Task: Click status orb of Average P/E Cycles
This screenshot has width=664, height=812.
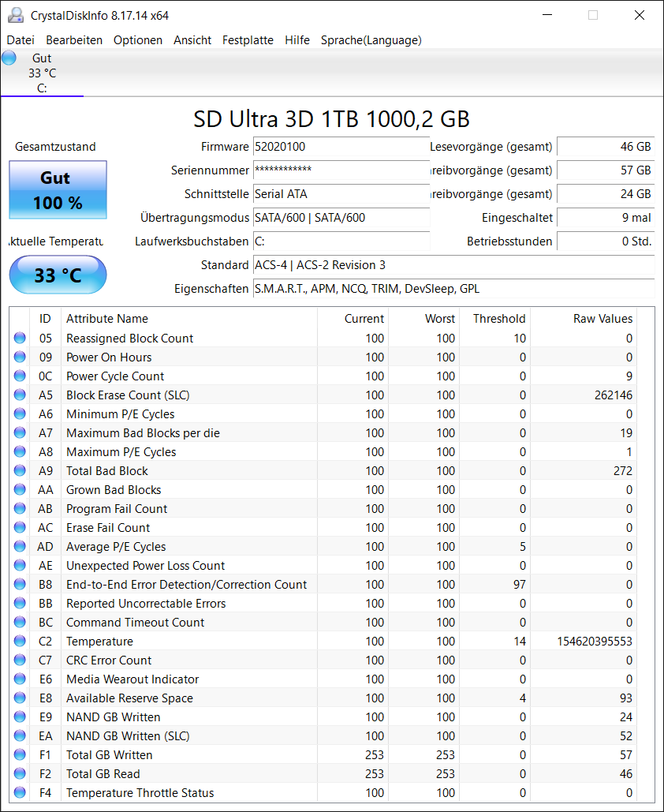Action: point(20,546)
